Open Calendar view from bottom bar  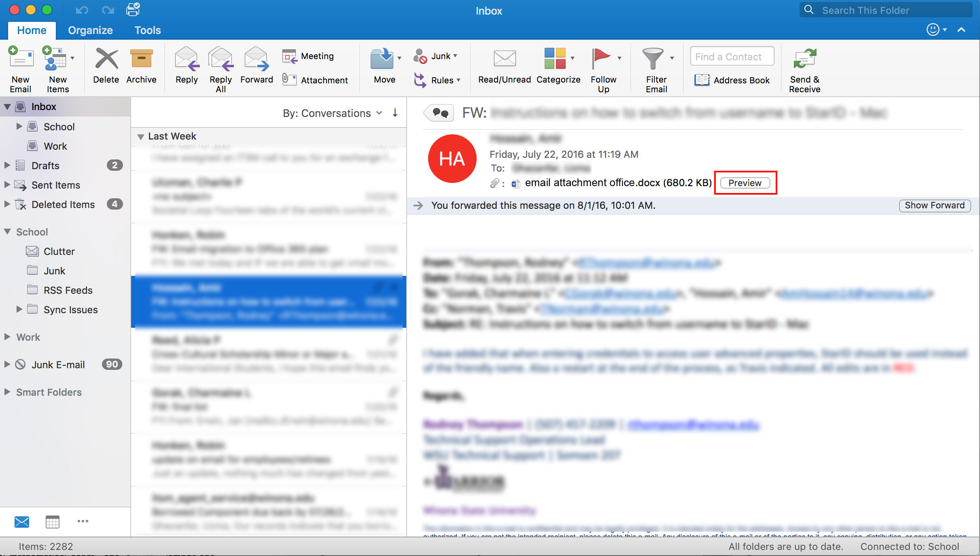click(x=52, y=522)
